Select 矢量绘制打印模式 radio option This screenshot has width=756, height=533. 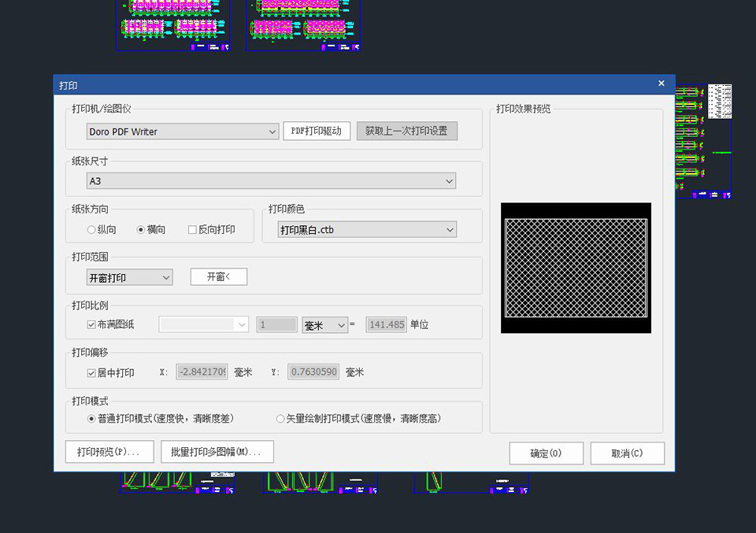pyautogui.click(x=280, y=419)
